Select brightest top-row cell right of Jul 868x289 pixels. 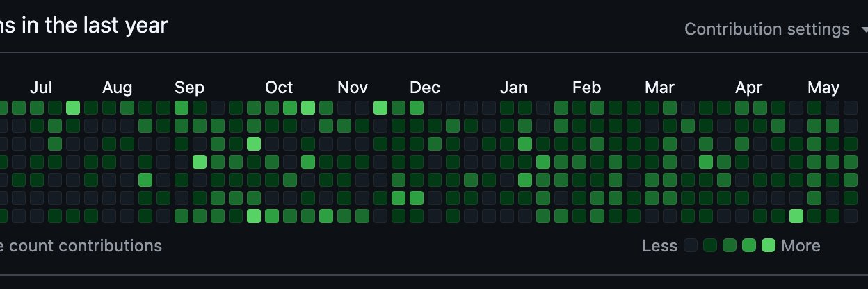(73, 108)
